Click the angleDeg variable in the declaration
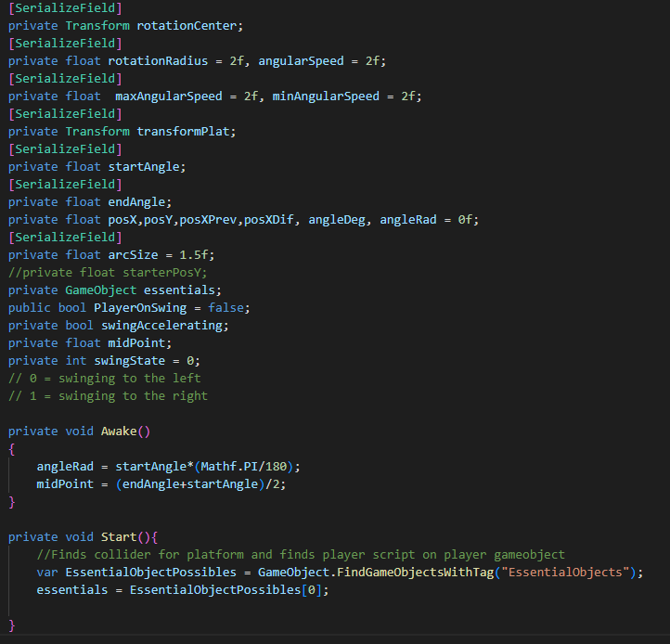The image size is (670, 644). 337,220
